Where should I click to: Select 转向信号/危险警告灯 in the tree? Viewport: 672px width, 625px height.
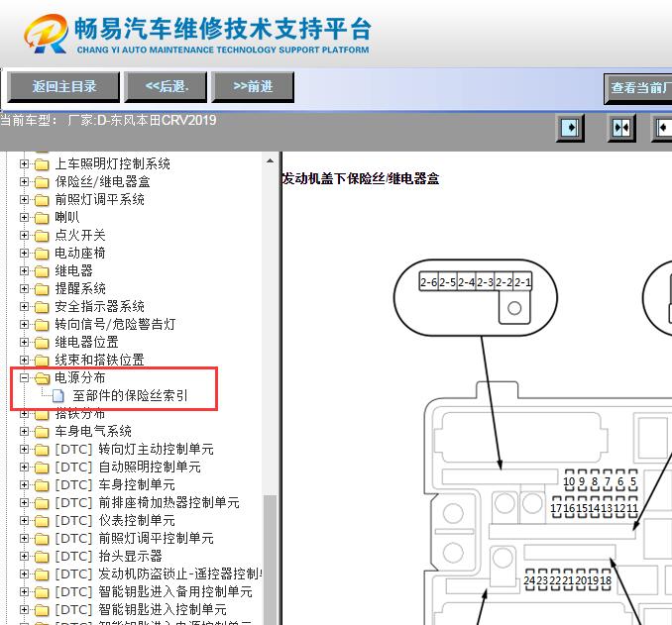pos(115,325)
